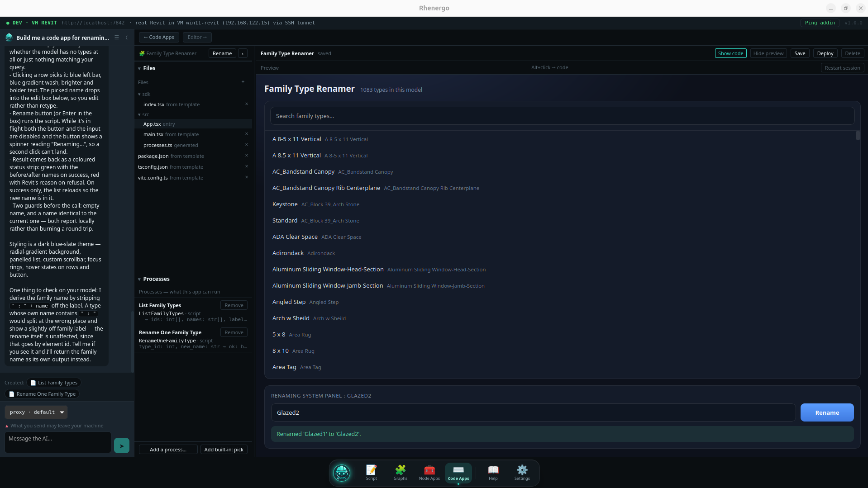This screenshot has width=868, height=488.
Task: Click the Family Type Renamer puzzle icon
Action: (142, 53)
